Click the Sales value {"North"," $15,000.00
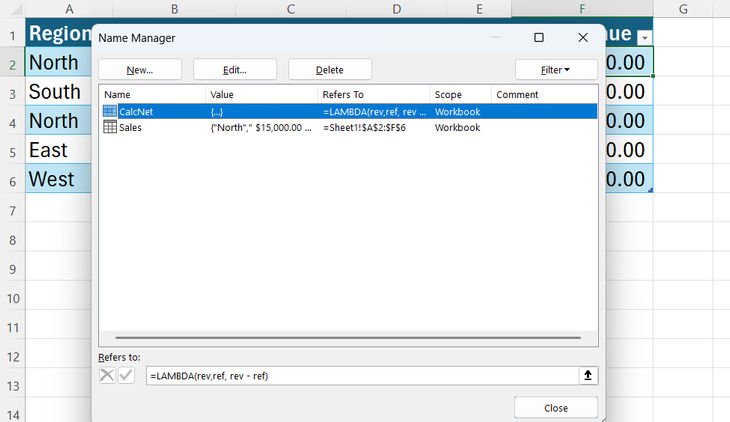 261,128
